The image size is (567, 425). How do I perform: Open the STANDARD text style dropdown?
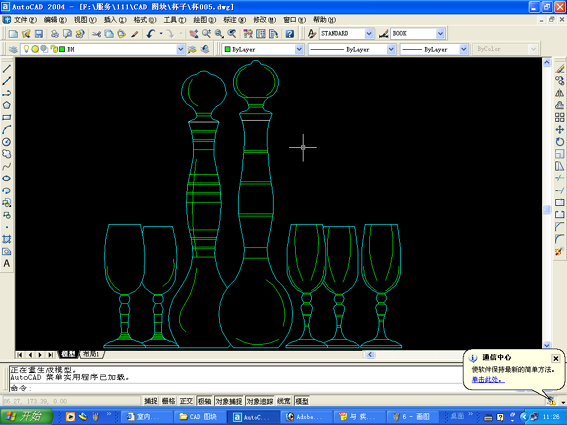pyautogui.click(x=368, y=34)
